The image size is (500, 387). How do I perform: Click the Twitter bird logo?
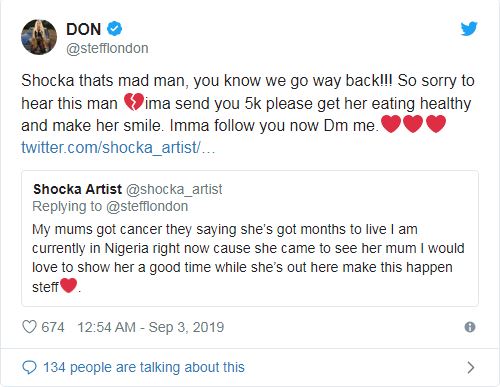point(469,29)
